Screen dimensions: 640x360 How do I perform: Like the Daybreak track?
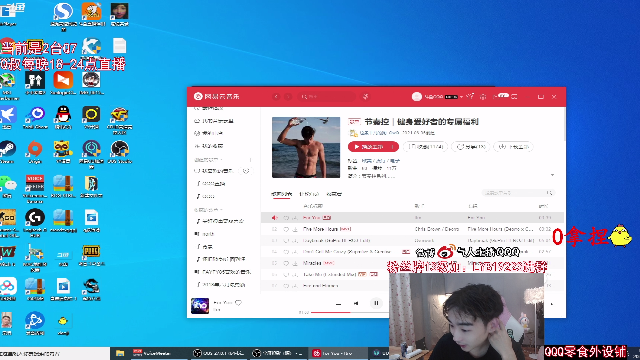coord(286,241)
